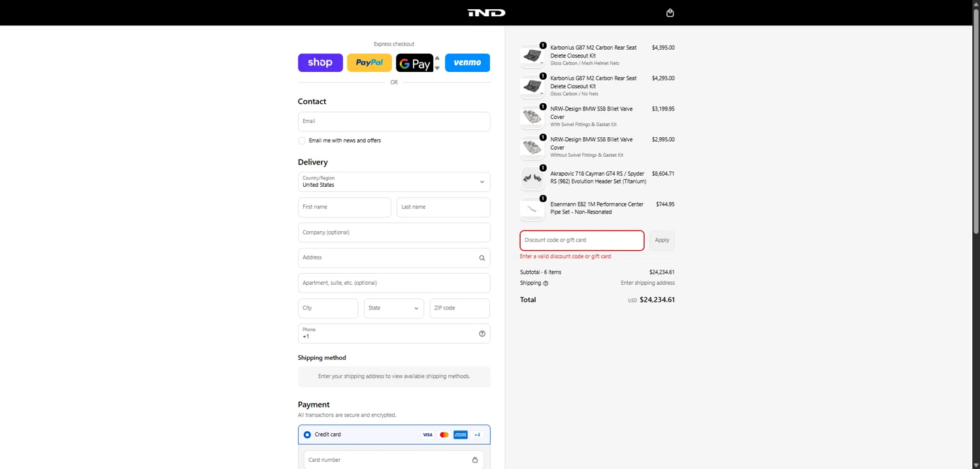Click the No Nets Karbonius kit thumbnail
The width and height of the screenshot is (980, 469).
click(532, 86)
